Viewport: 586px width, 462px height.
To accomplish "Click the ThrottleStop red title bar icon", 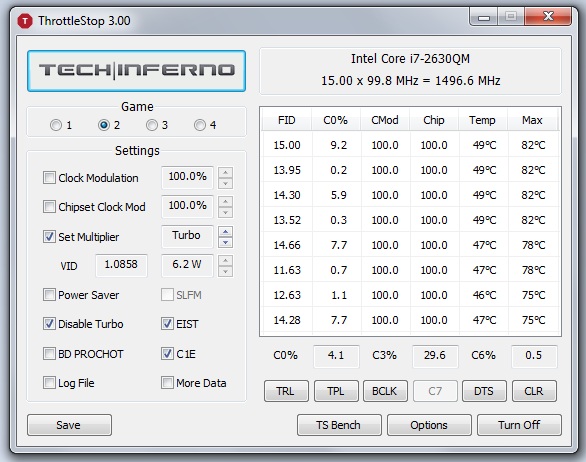I will 25,21.
